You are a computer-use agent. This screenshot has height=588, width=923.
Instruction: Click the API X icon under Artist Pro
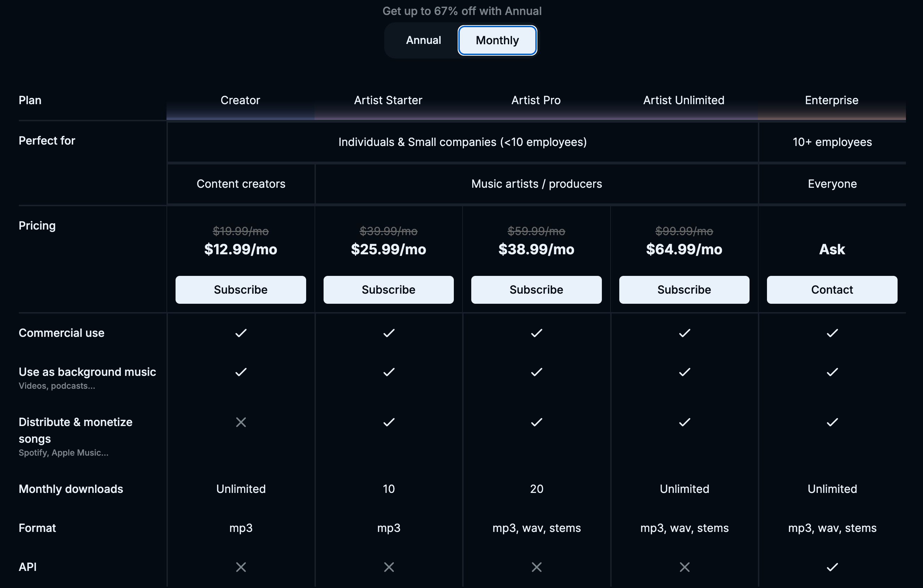point(536,567)
